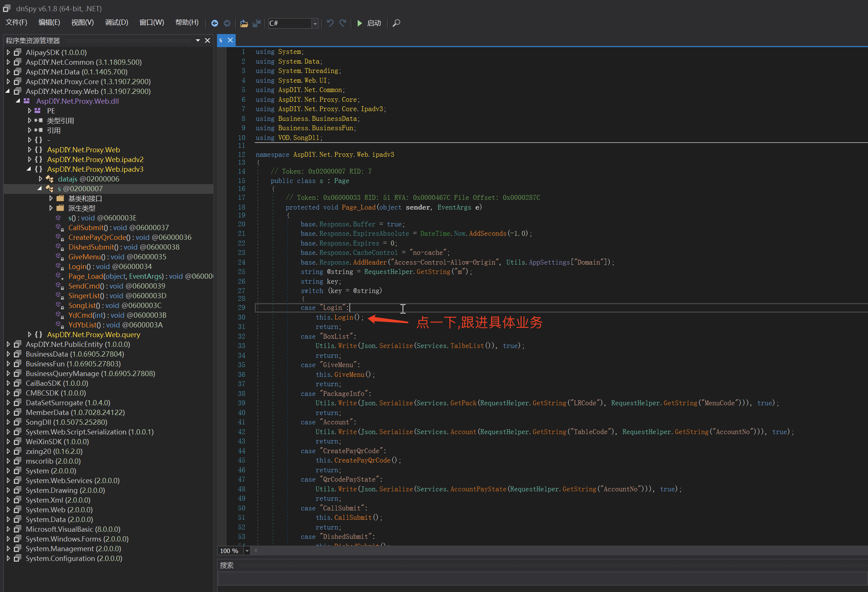Click the save all disks icon
The image size is (868, 592).
[257, 23]
